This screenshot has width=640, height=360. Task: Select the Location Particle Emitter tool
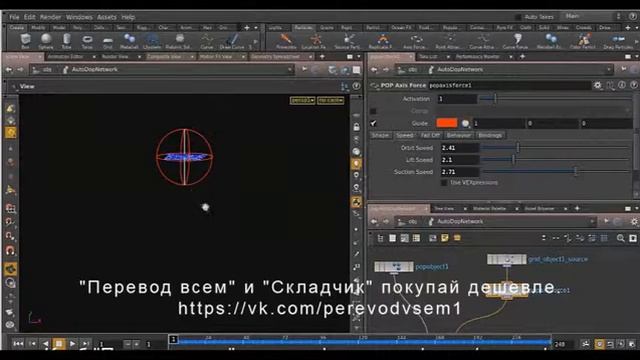pyautogui.click(x=315, y=41)
